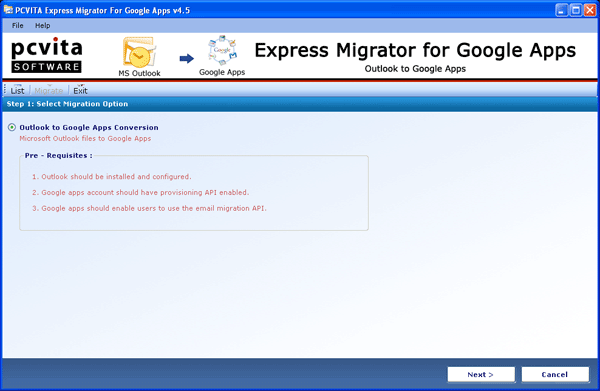Screen dimensions: 600x391
Task: Click the pcvita Software logo
Action: [x=47, y=55]
